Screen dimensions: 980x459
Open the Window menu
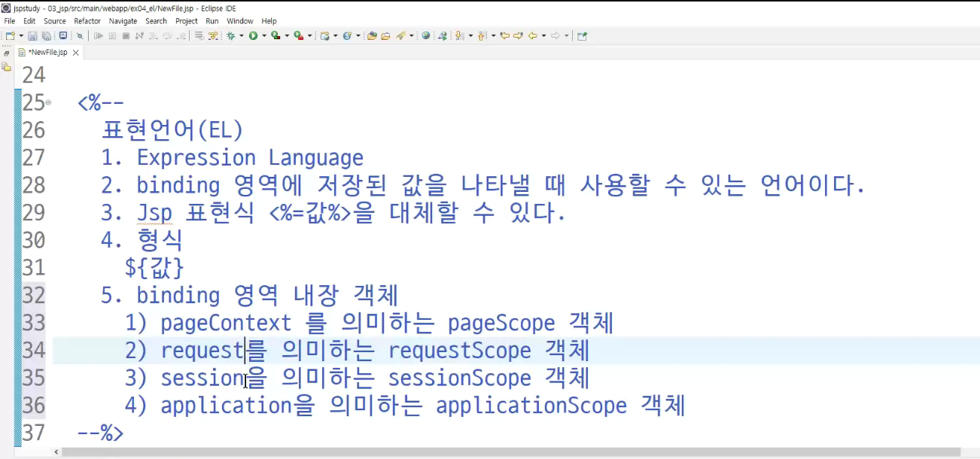(x=240, y=21)
